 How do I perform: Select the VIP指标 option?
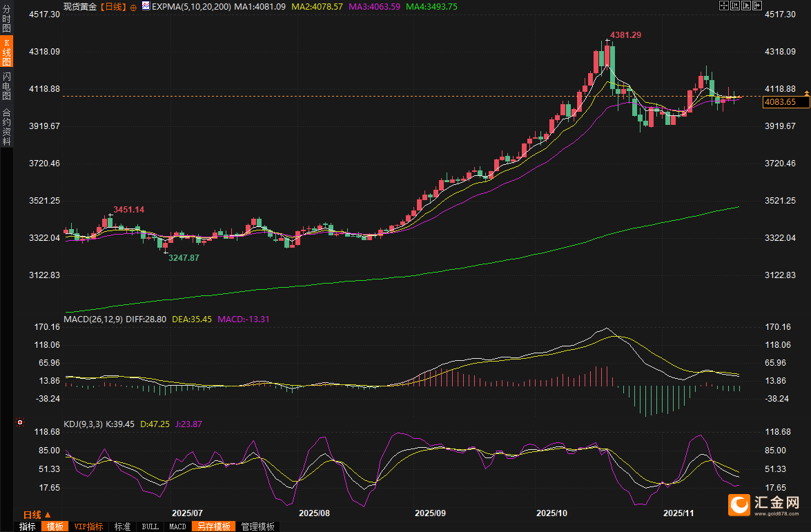click(x=89, y=526)
